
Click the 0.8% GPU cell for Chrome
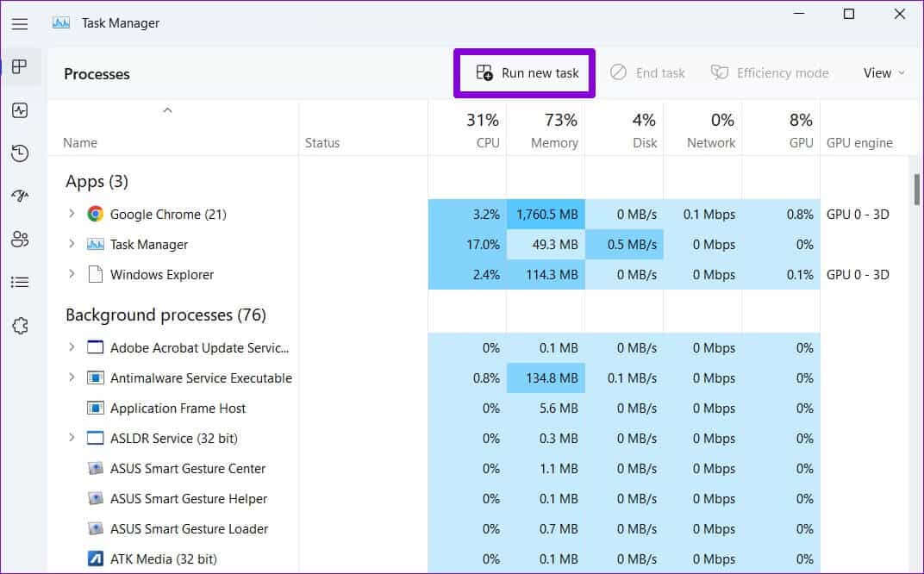click(781, 215)
